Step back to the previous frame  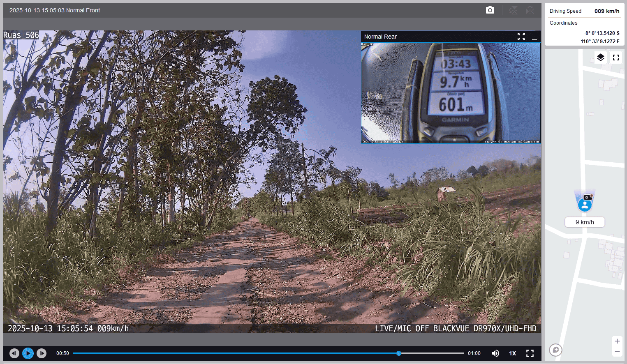click(x=14, y=353)
